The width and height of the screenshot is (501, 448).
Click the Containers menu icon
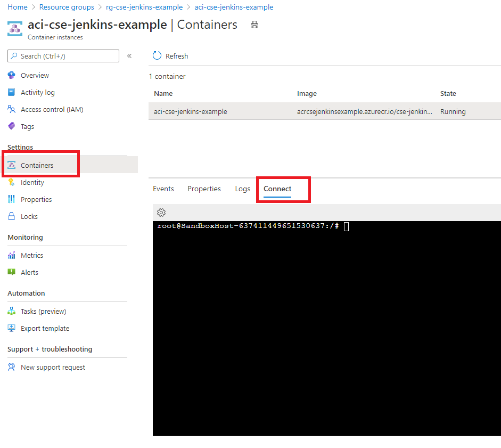click(12, 165)
